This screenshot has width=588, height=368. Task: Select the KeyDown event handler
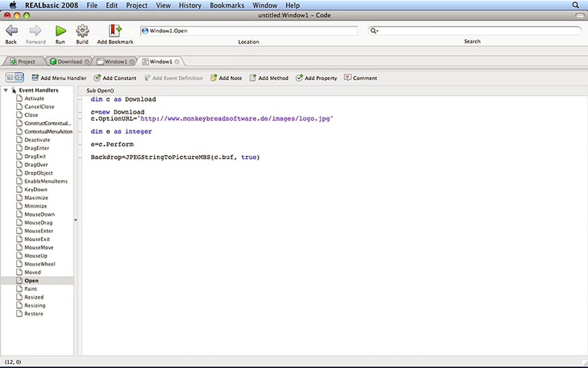37,189
